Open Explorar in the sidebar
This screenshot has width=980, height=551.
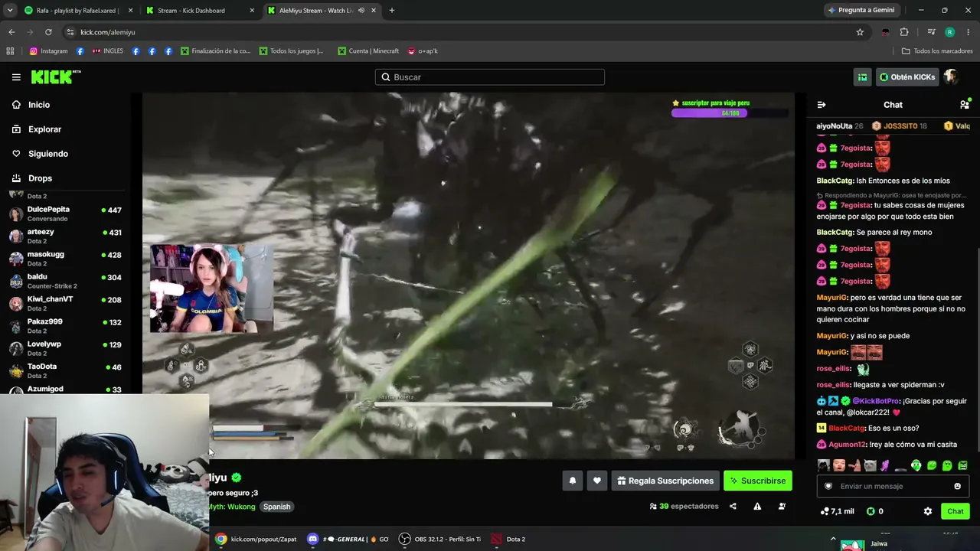(x=44, y=129)
